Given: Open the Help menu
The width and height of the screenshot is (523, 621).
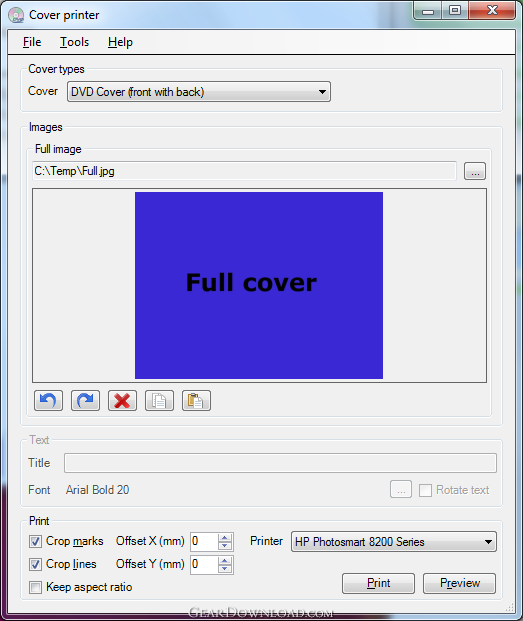Looking at the screenshot, I should click(120, 42).
